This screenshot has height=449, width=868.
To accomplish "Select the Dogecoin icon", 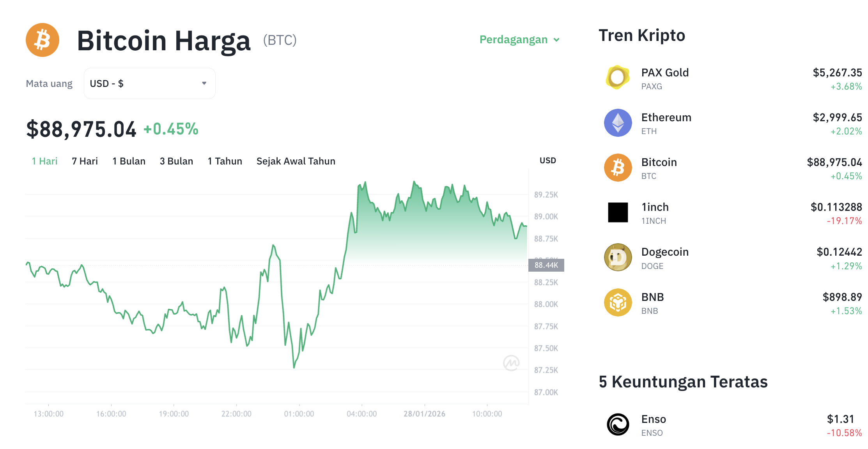I will 617,257.
